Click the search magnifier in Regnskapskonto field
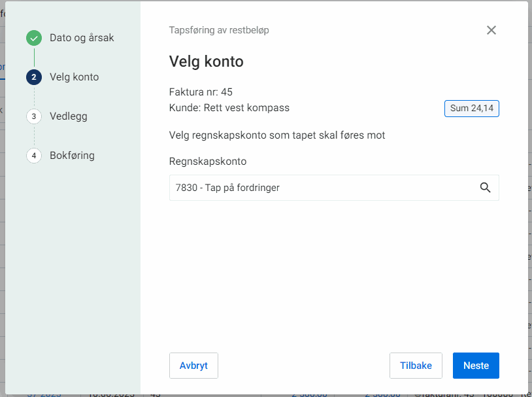 point(485,188)
